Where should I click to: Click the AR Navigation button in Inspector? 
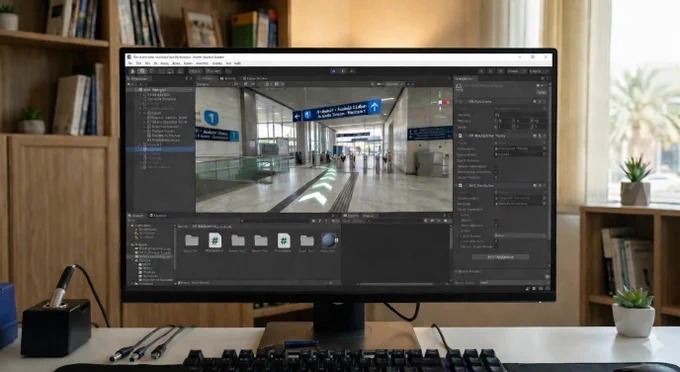(500, 257)
